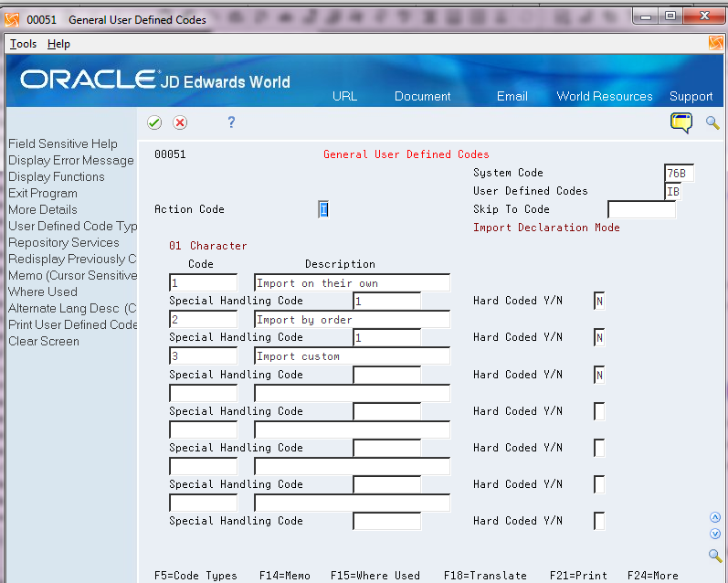728x583 pixels.
Task: Click F21=Print function key
Action: point(578,576)
